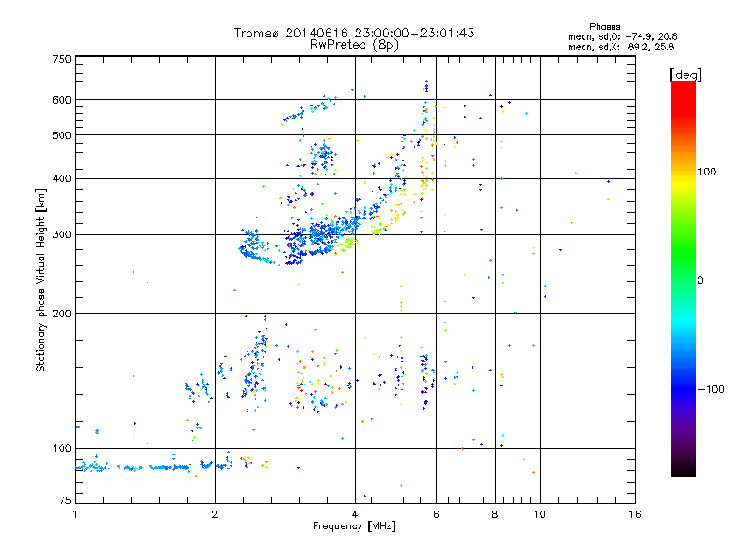The image size is (747, 560).
Task: Click the y-axis tick label '400'
Action: pos(62,178)
